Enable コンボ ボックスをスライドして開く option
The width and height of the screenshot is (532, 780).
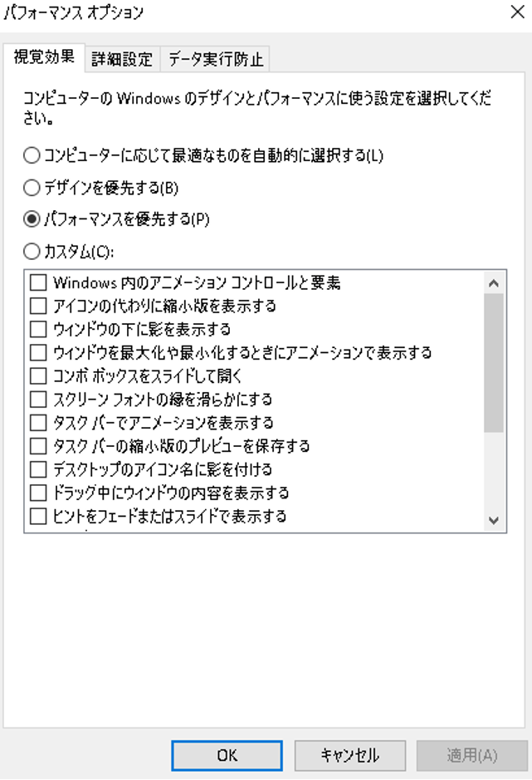tap(38, 376)
